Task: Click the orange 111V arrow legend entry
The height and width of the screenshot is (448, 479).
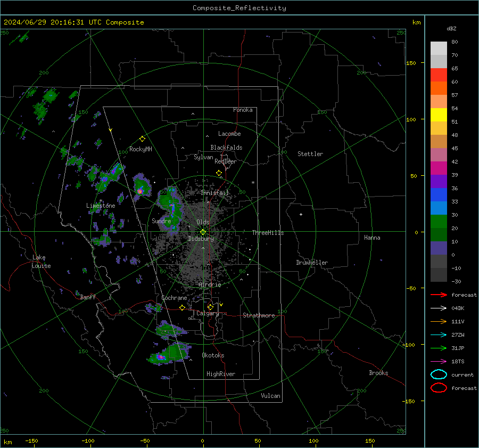Action: point(439,321)
